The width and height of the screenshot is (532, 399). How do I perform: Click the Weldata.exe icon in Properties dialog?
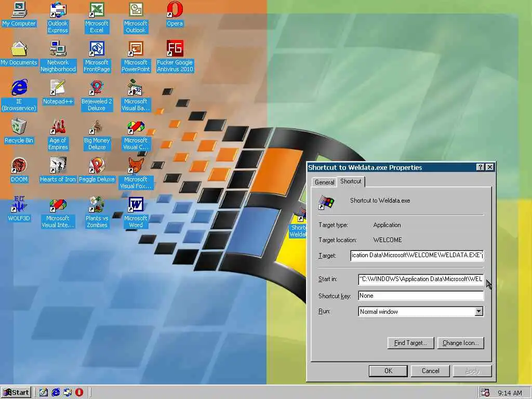click(x=326, y=202)
